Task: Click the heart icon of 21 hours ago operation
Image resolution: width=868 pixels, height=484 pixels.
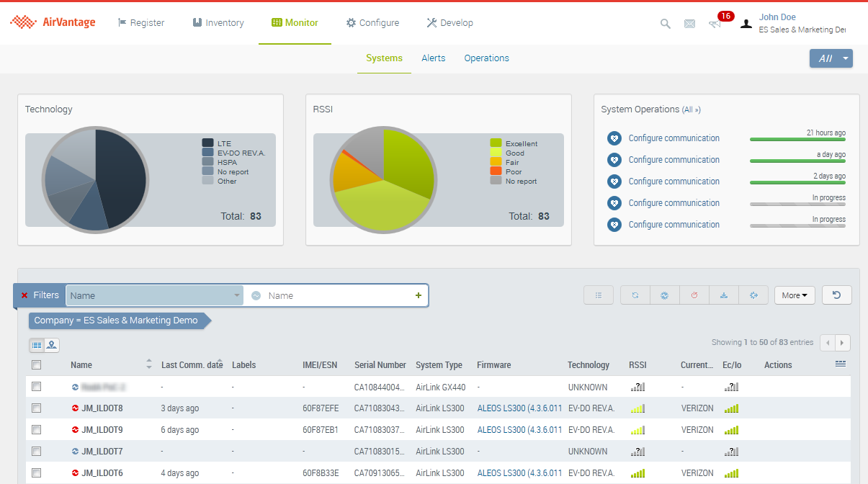Action: pyautogui.click(x=614, y=138)
